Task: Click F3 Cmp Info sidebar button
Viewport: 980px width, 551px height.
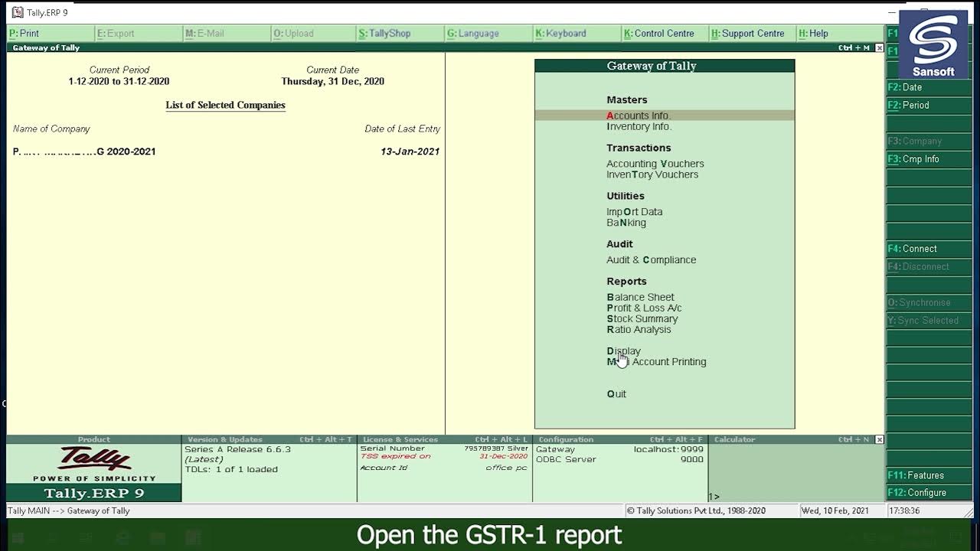Action: pos(929,159)
